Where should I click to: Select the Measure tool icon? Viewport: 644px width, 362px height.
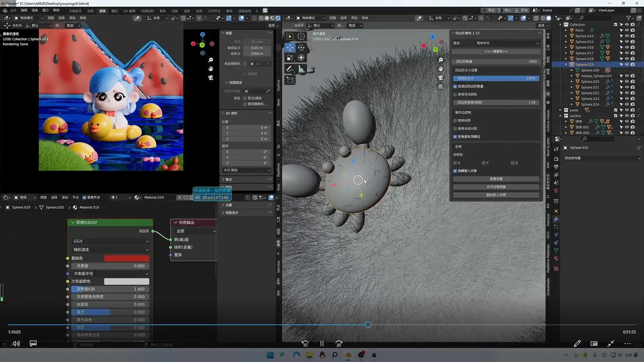coord(301,69)
